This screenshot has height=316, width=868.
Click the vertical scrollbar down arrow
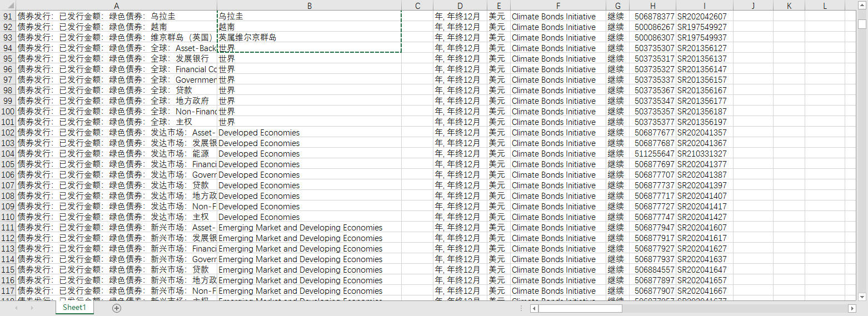[x=862, y=297]
